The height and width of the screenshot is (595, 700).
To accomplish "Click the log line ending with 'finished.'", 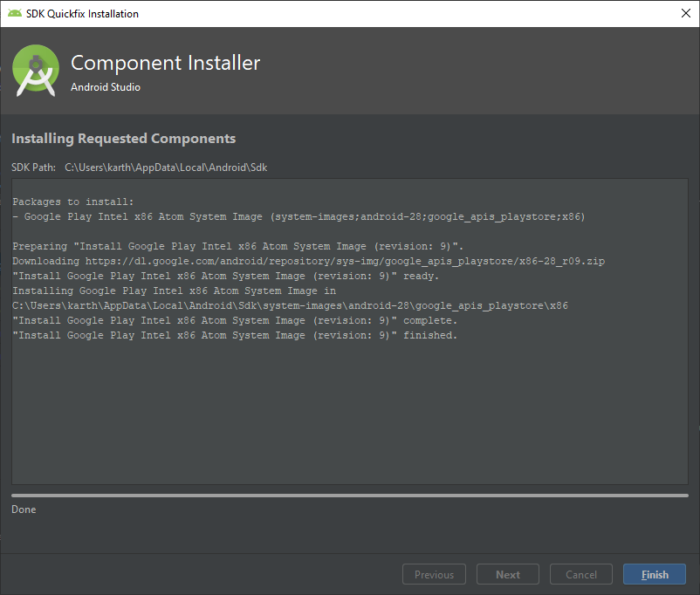I will 235,335.
